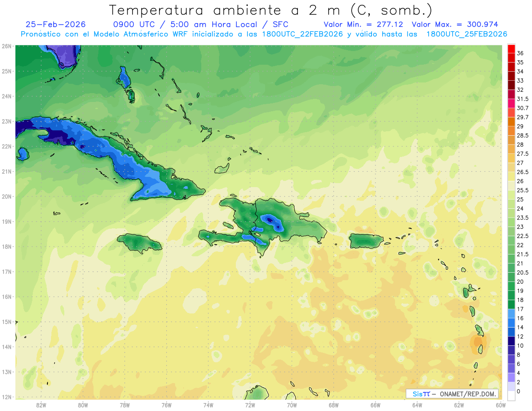Click the latitude label '22N'
Image resolution: width=532 pixels, height=411 pixels.
6,146
